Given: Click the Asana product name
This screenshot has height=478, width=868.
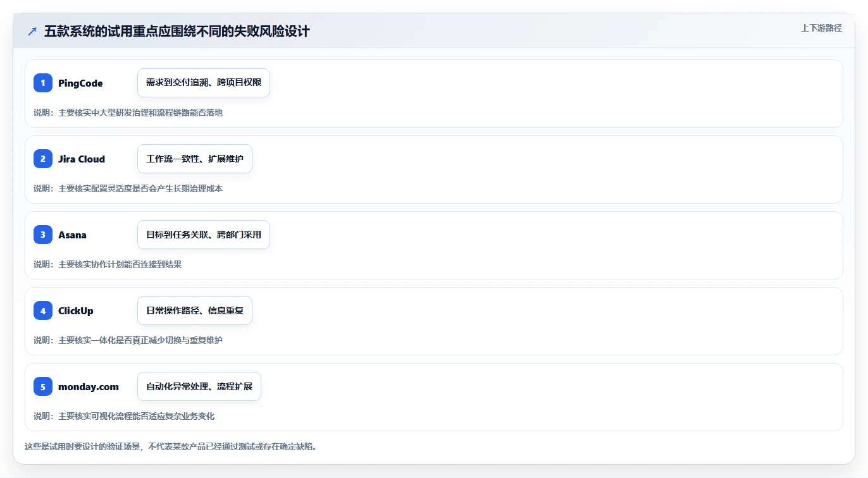Looking at the screenshot, I should pos(72,235).
